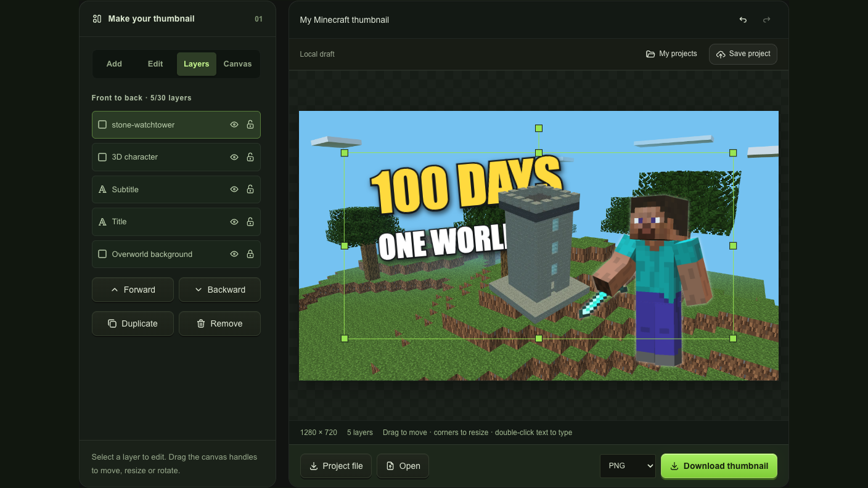868x488 pixels.
Task: Unlock icon on stone-watchtower layer
Action: (x=250, y=124)
